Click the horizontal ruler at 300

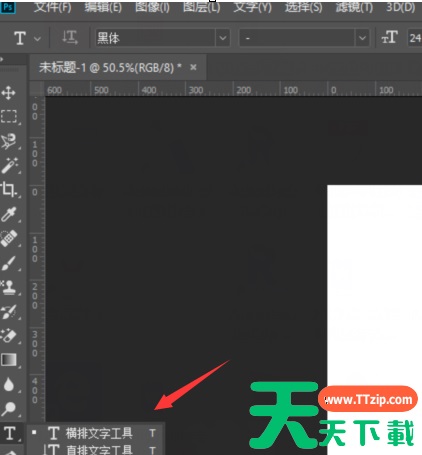(196, 90)
